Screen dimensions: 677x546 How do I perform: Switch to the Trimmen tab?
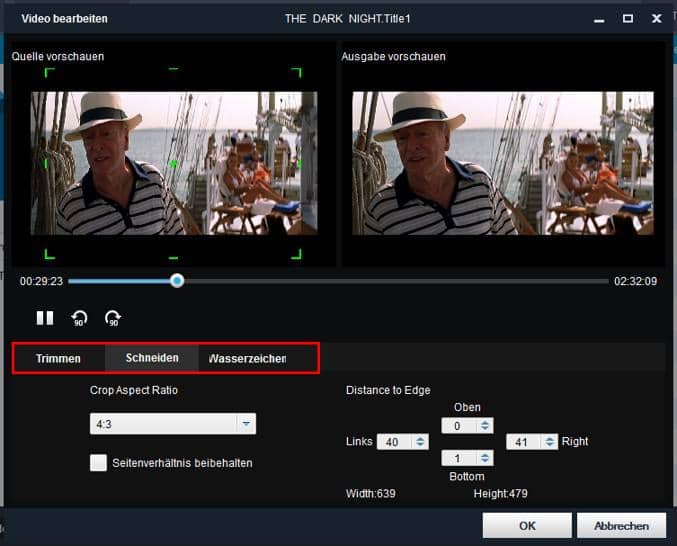58,359
